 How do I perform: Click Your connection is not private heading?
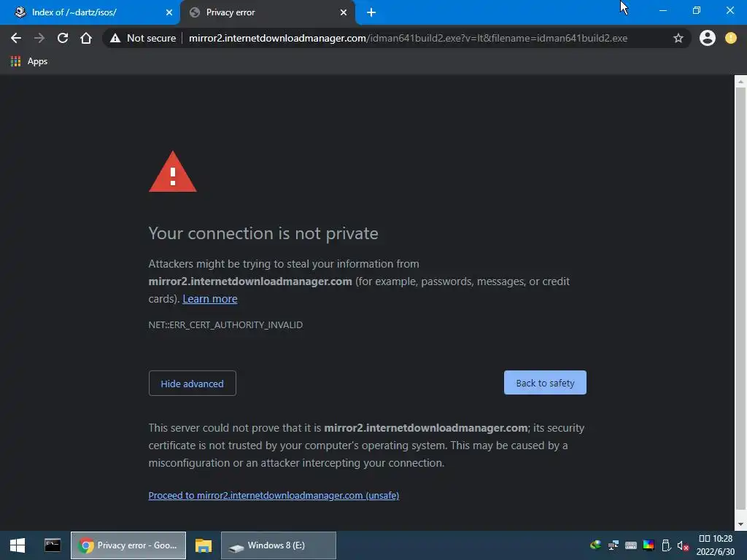click(263, 234)
